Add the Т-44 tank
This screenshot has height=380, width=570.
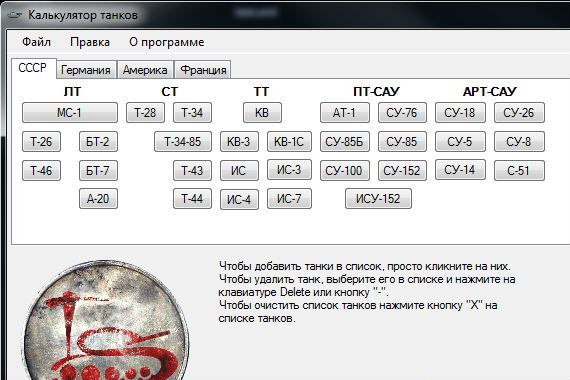192,199
